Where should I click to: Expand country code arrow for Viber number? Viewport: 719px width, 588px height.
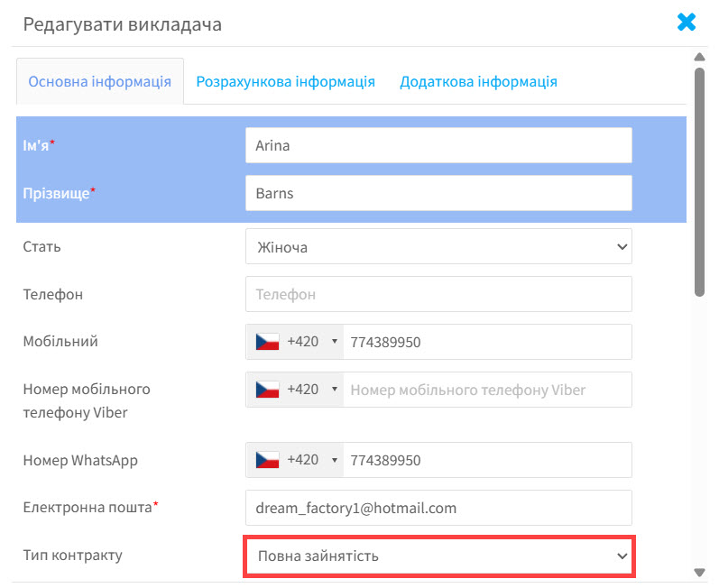(x=335, y=390)
